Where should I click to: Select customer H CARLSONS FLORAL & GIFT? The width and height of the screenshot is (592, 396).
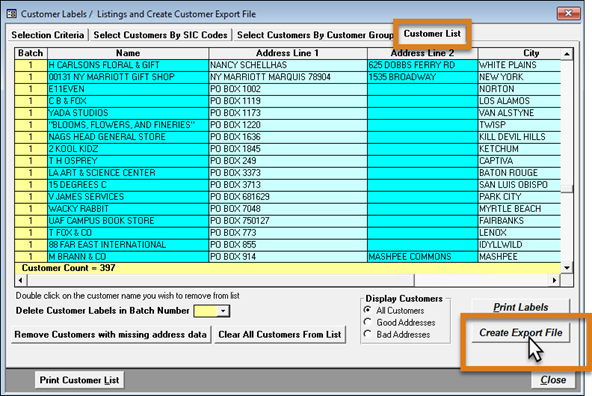(x=128, y=65)
